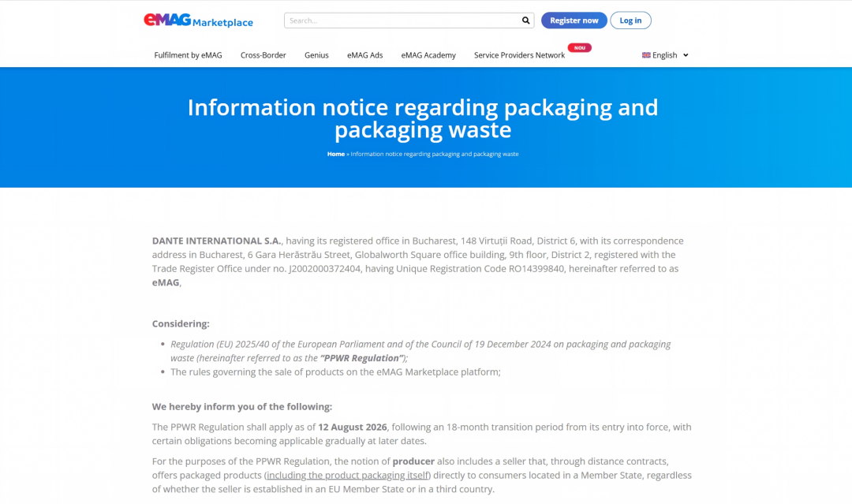852x504 pixels.
Task: Open eMAG Academy menu item
Action: [x=428, y=55]
